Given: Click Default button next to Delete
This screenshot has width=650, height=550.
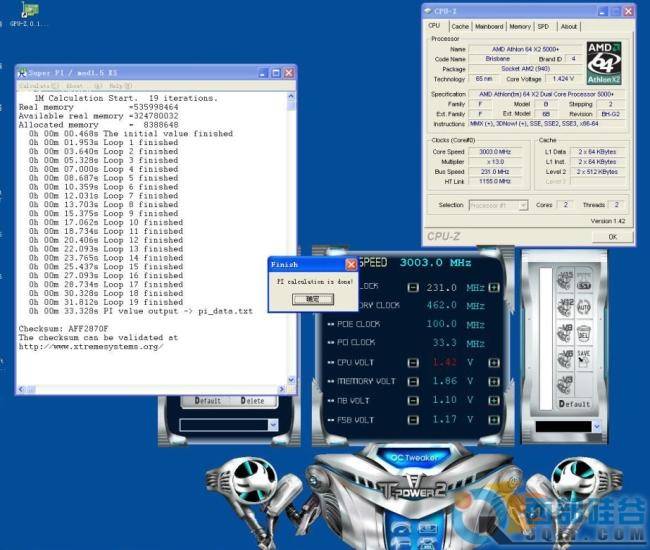Looking at the screenshot, I should pos(207,401).
